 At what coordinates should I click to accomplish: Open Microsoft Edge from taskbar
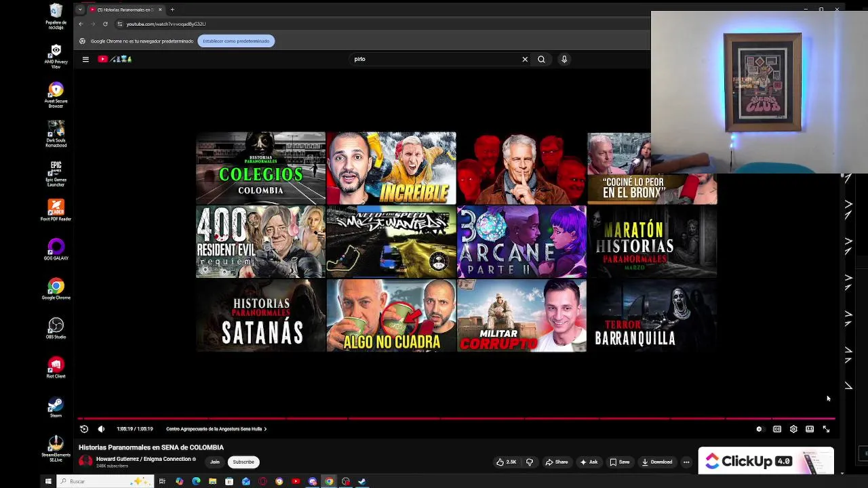coord(196,481)
